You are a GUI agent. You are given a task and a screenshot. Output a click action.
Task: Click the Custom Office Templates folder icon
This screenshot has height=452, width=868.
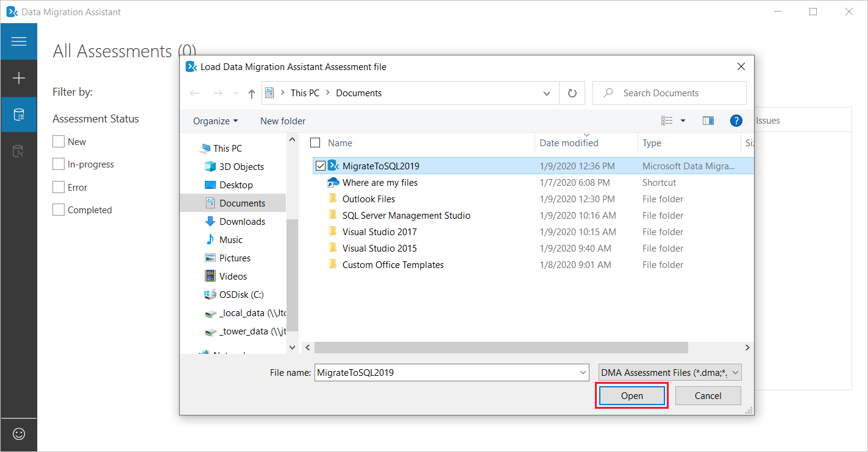[333, 264]
